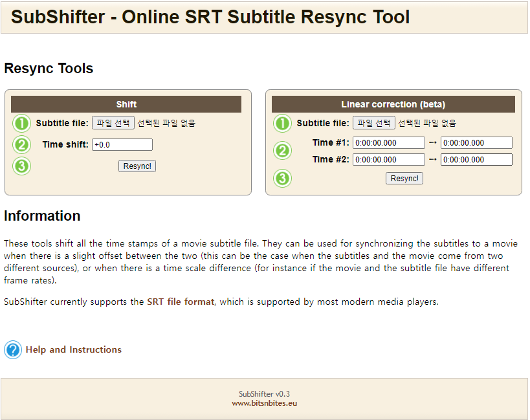Click Time #2: label

331,159
